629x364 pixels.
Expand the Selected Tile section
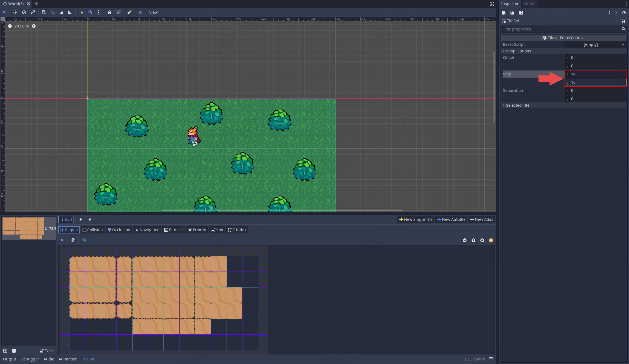pyautogui.click(x=517, y=105)
